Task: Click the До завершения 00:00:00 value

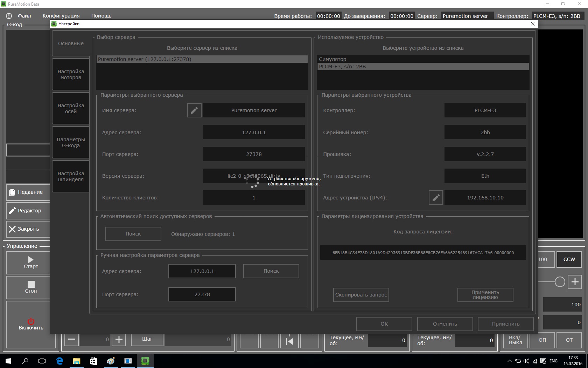Action: (402, 16)
